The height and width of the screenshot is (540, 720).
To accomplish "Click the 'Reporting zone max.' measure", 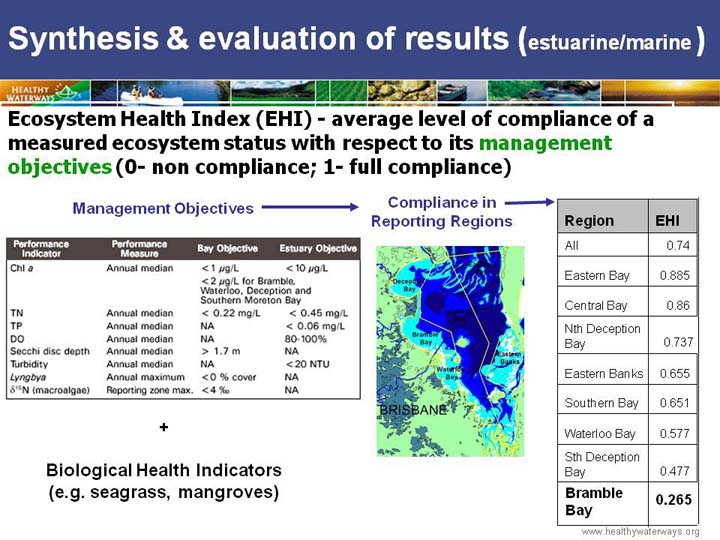I will (x=150, y=390).
